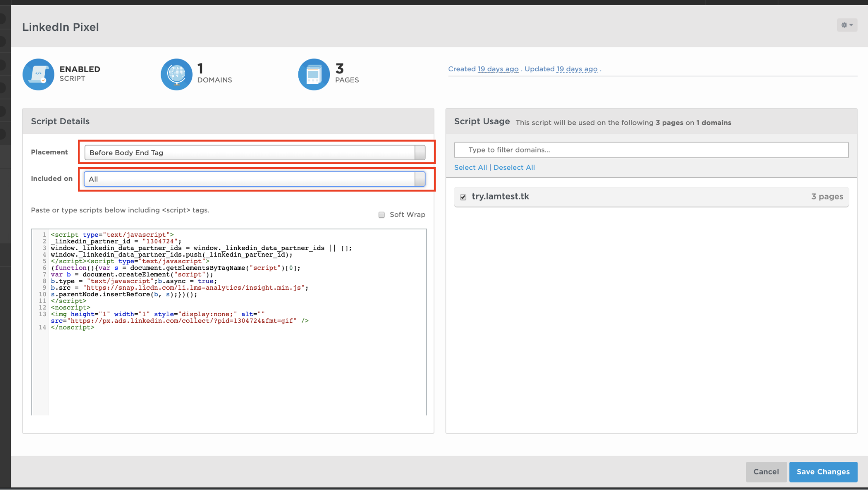The image size is (868, 490).
Task: Click the Script Usage header
Action: 482,122
